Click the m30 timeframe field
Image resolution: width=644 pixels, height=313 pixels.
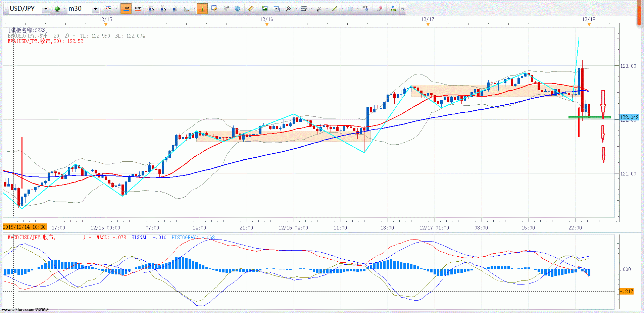pos(79,9)
